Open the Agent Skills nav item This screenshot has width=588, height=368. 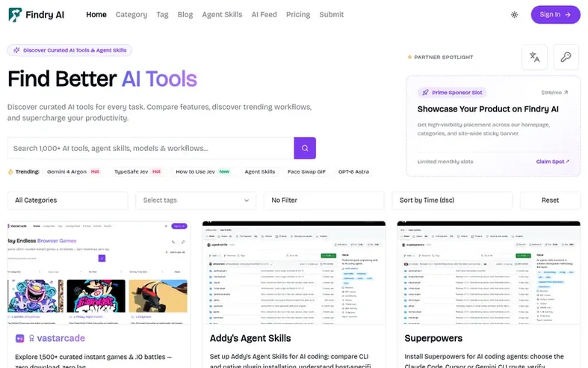click(222, 15)
